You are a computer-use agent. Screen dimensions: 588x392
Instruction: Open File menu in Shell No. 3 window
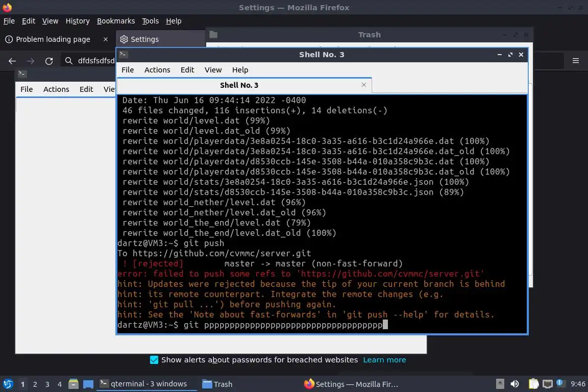click(128, 70)
